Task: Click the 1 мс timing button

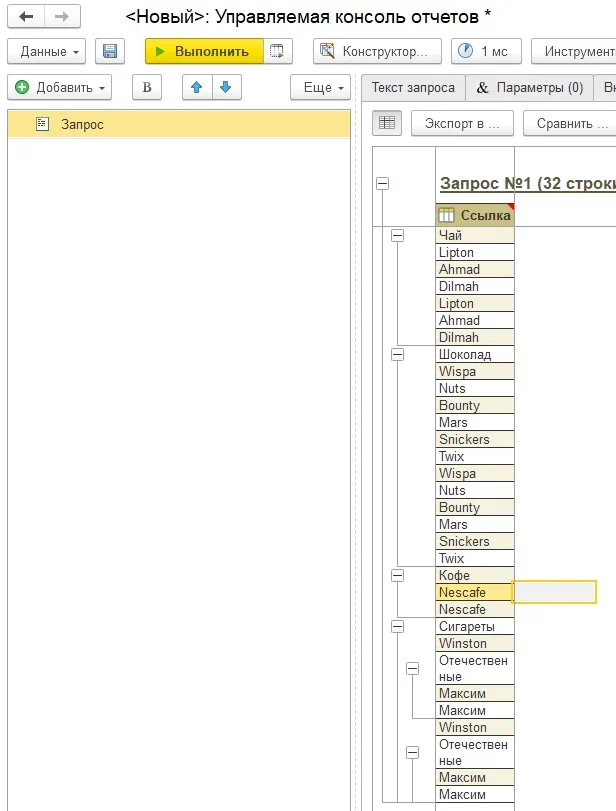Action: pyautogui.click(x=486, y=51)
